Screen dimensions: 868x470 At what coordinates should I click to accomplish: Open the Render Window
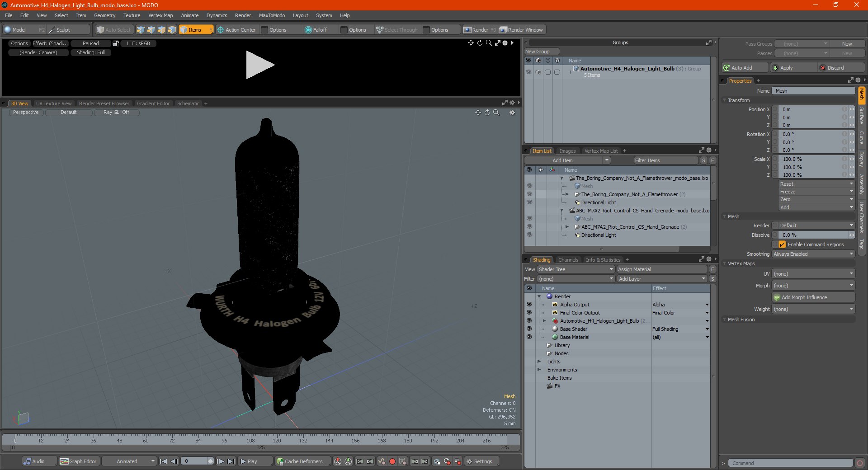point(522,30)
